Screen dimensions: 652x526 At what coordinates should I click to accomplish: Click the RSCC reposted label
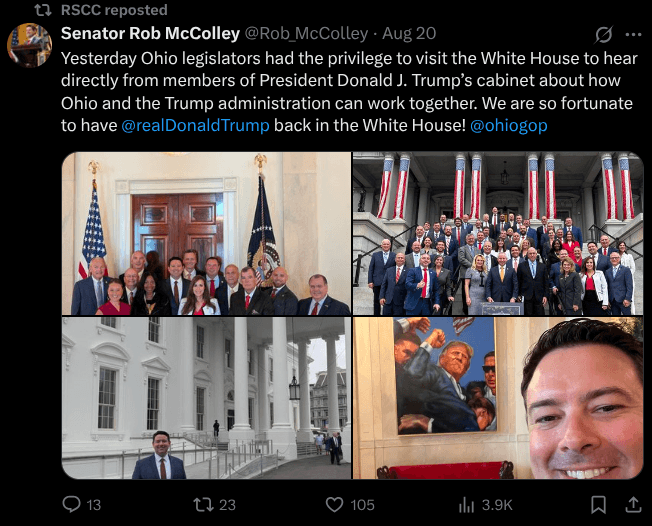coord(114,10)
